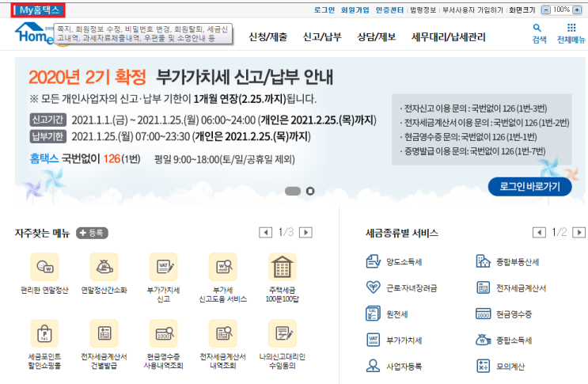This screenshot has width=588, height=384.
Task: Decrease screen size with minus button
Action: (546, 10)
